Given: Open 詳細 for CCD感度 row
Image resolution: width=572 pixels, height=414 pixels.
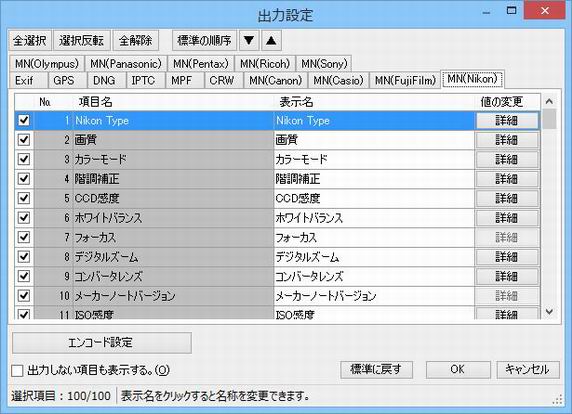Looking at the screenshot, I should pyautogui.click(x=507, y=198).
